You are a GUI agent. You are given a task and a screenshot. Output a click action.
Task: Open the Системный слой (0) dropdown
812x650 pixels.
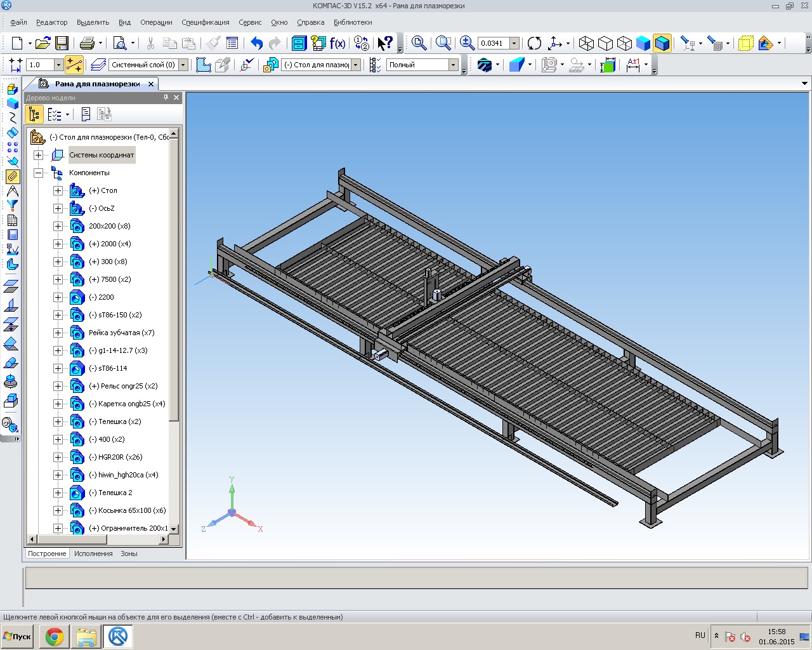tap(183, 65)
